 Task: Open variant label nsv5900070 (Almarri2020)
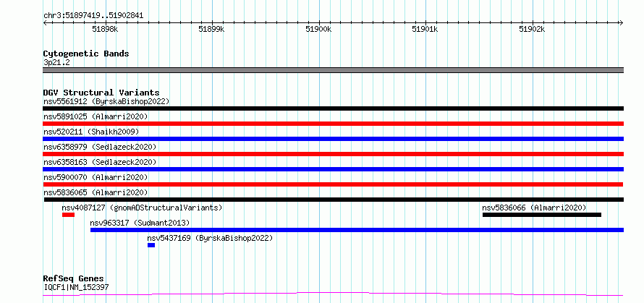96,177
